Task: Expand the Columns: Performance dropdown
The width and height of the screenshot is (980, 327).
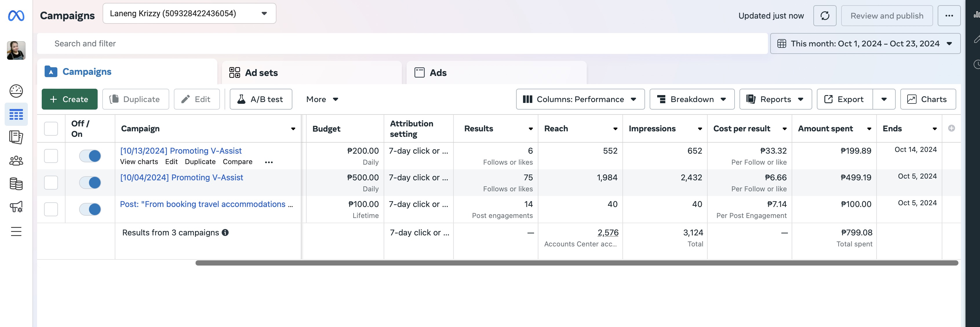Action: [x=580, y=99]
